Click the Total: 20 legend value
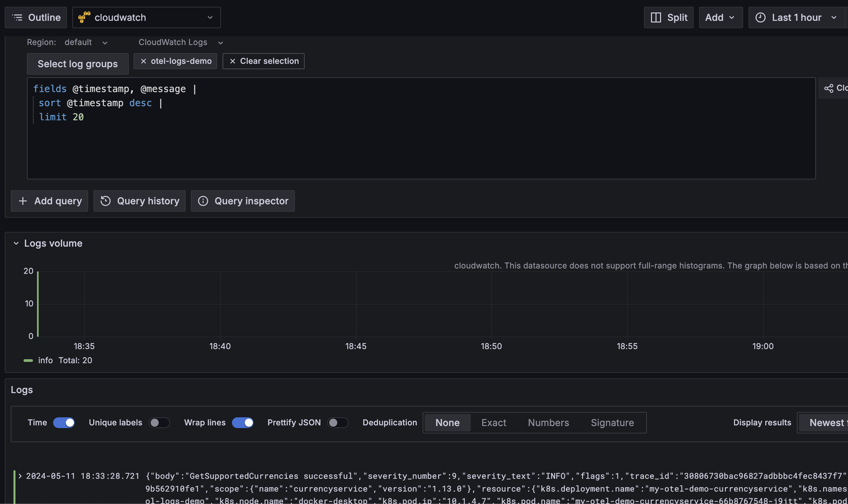The height and width of the screenshot is (504, 848). 75,360
